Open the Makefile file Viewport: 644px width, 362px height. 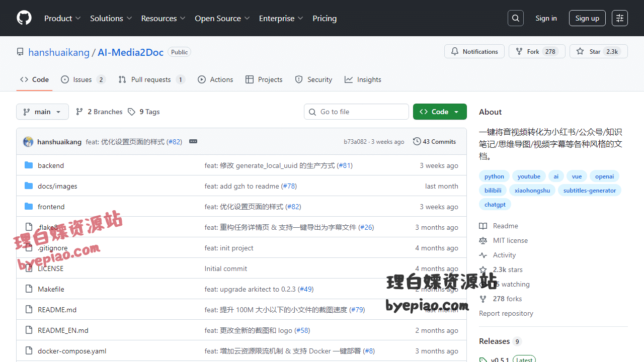pyautogui.click(x=51, y=289)
